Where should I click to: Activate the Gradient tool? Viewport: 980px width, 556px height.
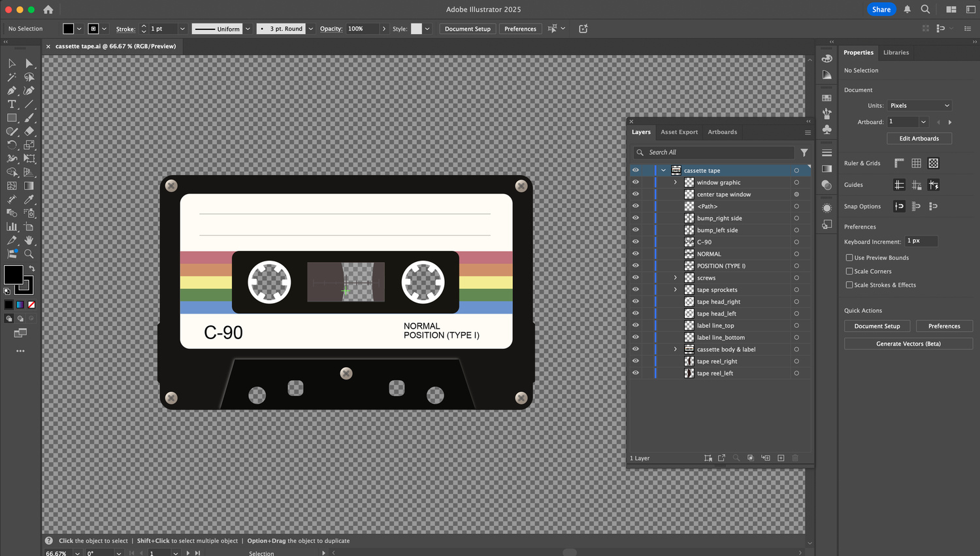(x=29, y=186)
